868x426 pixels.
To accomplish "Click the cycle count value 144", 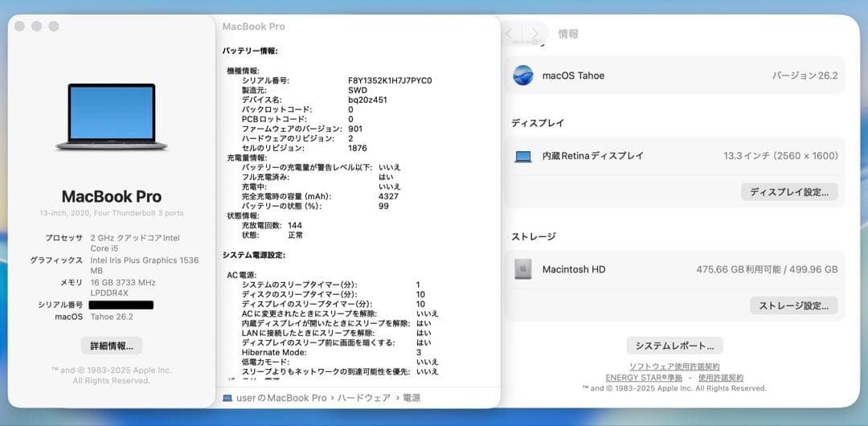I will [295, 226].
